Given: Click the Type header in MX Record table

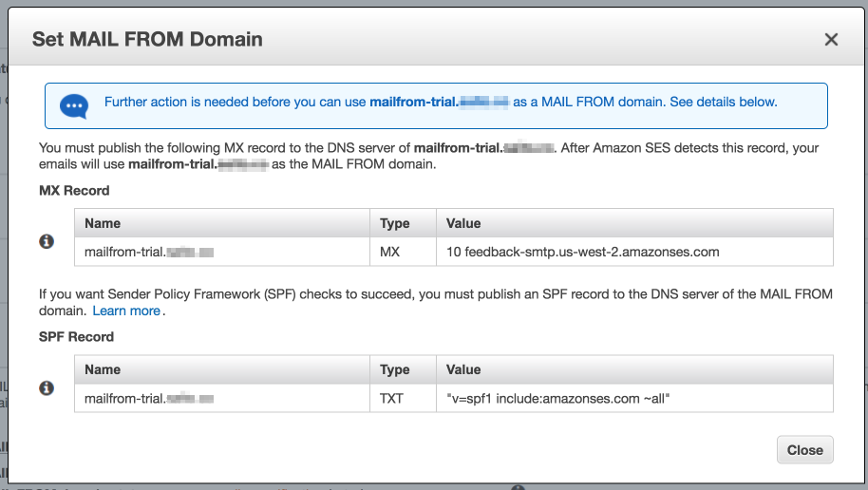Looking at the screenshot, I should 395,223.
